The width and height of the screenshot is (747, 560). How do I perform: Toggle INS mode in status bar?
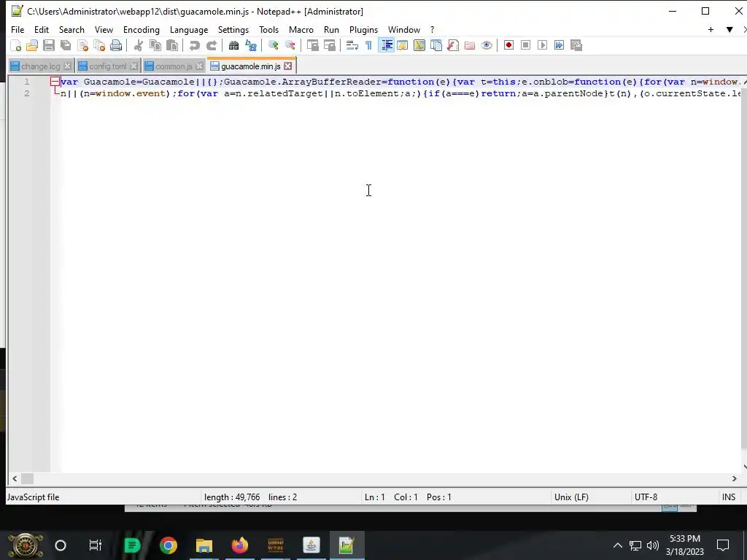tap(729, 497)
